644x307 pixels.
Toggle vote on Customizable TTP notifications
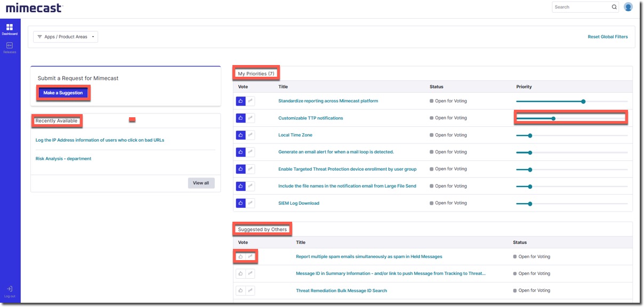click(240, 118)
